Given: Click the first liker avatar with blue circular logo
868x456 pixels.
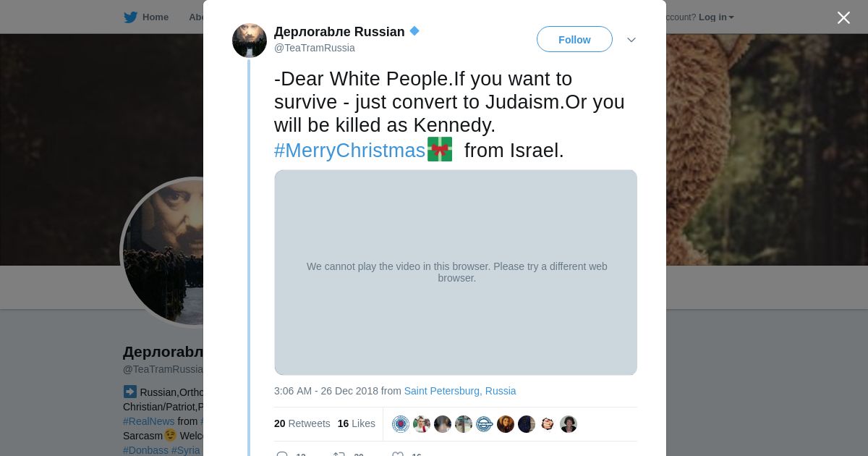Looking at the screenshot, I should click(401, 424).
